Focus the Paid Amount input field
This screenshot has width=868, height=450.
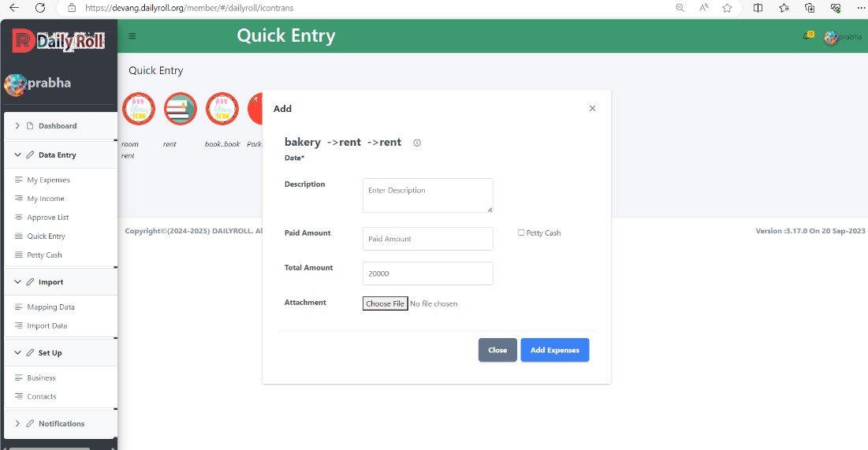point(428,239)
